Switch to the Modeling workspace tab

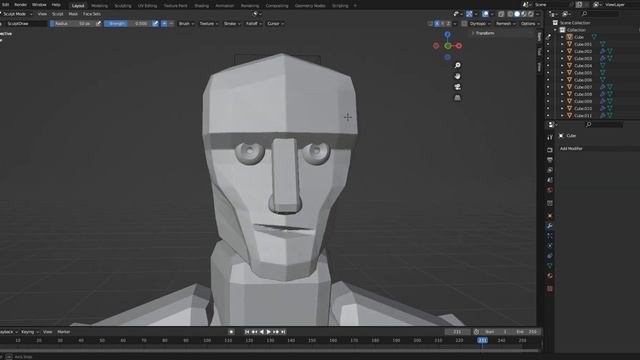click(99, 6)
